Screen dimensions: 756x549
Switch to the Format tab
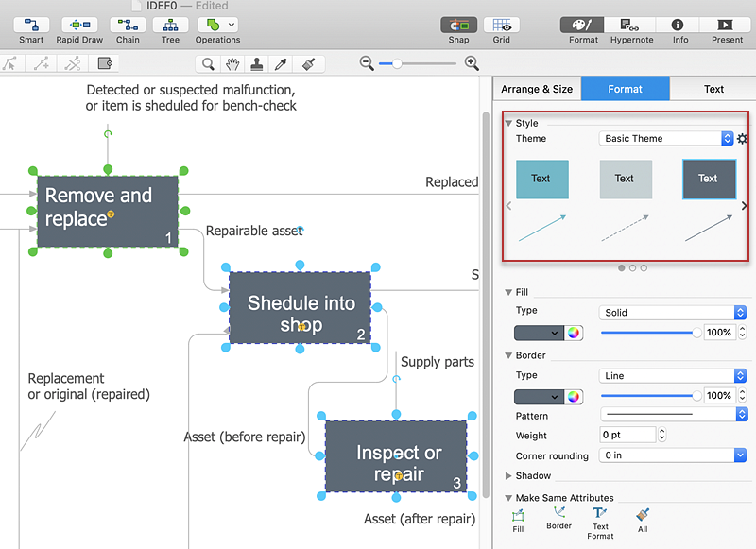(x=625, y=89)
